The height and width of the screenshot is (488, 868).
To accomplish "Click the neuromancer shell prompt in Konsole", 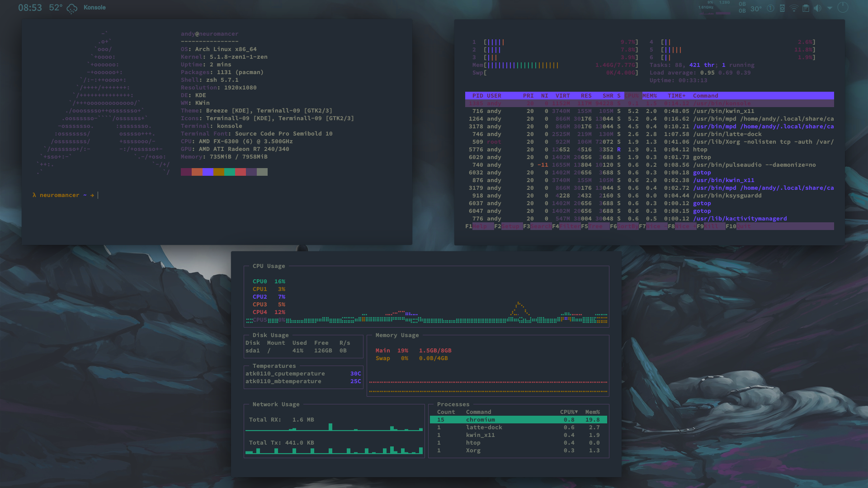I will tap(63, 195).
